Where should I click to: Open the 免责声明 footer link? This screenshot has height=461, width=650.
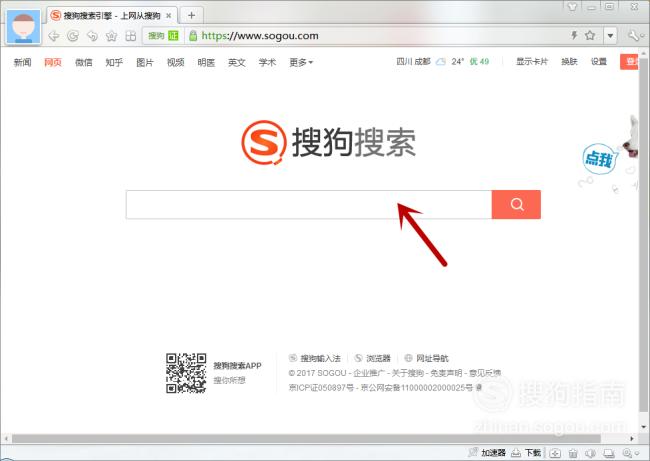[446, 373]
